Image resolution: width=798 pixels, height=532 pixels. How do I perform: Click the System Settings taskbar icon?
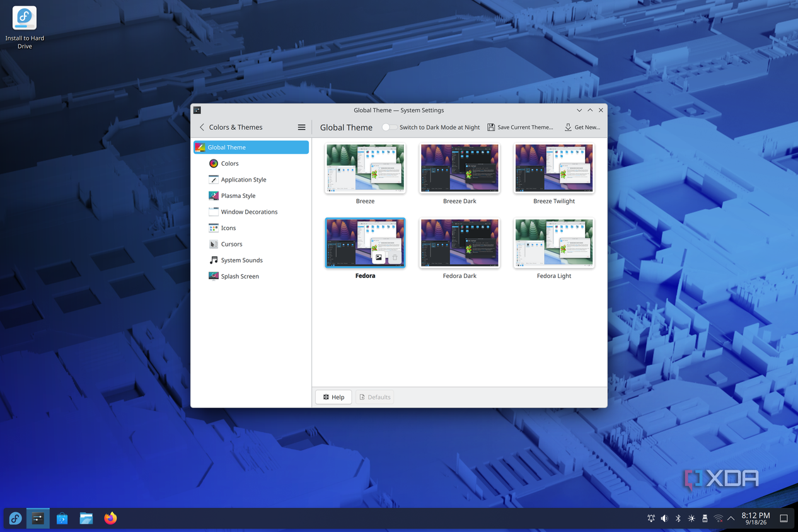(x=38, y=518)
